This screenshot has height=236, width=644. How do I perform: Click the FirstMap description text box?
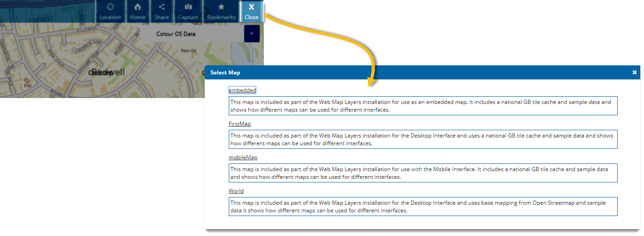(423, 139)
